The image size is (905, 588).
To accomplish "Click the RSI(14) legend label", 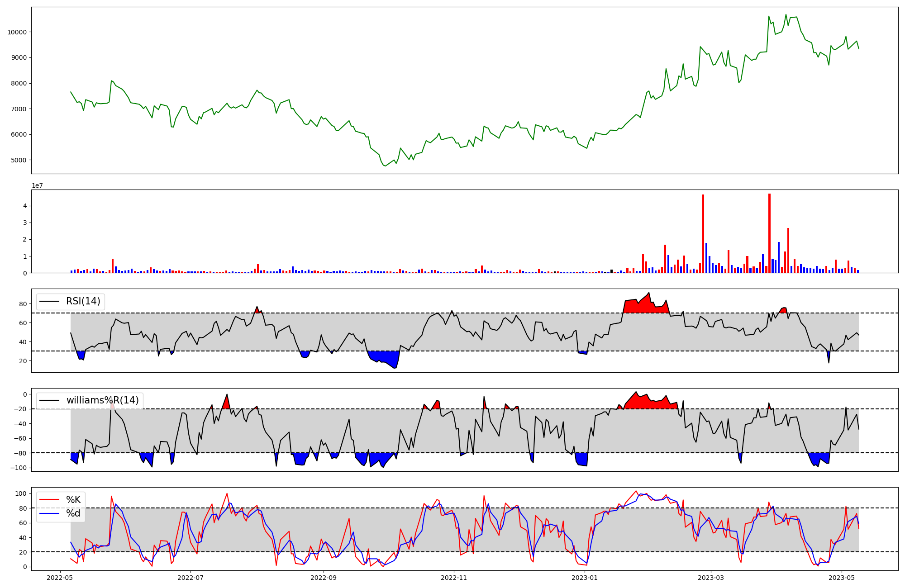I will coord(83,301).
